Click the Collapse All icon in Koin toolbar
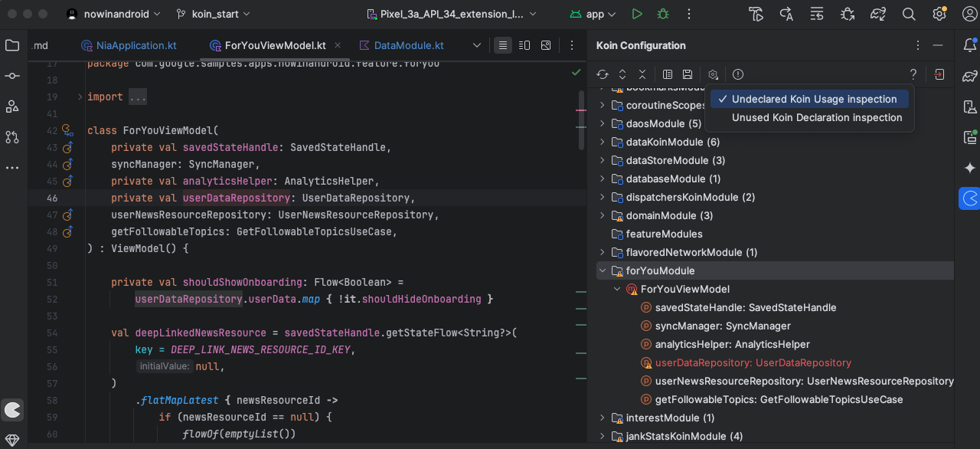The height and width of the screenshot is (449, 980). coord(642,74)
